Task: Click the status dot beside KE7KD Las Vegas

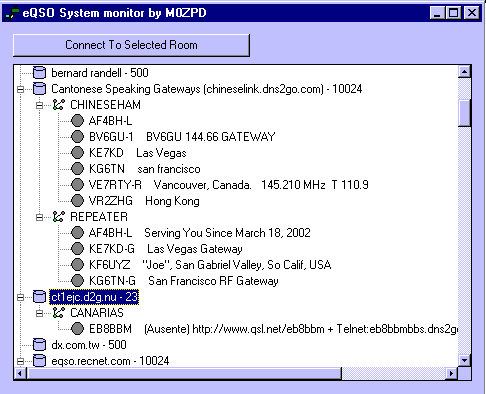Action: click(x=77, y=153)
